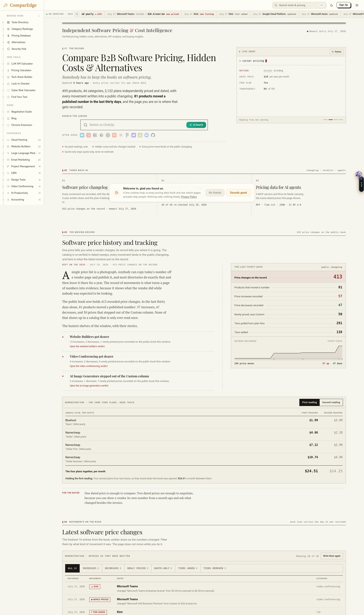Open the video conferencing verdict link
This screenshot has height=615, width=364.
coord(89,366)
